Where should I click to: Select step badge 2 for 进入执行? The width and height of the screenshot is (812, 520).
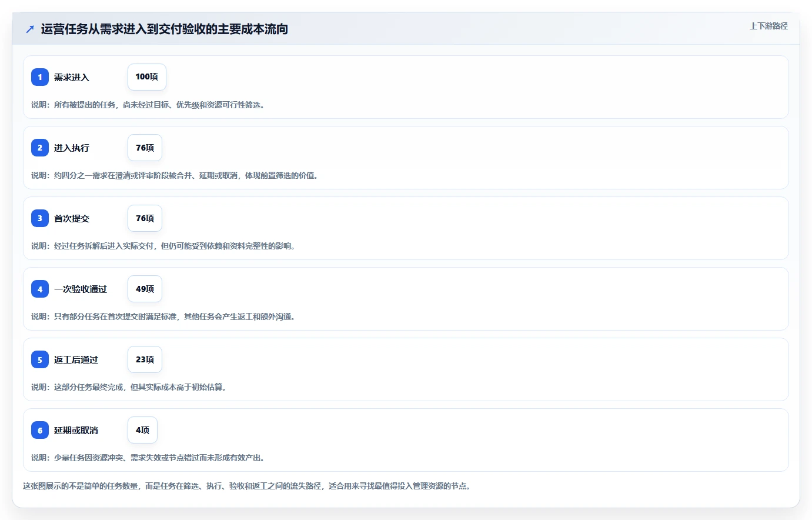click(40, 148)
